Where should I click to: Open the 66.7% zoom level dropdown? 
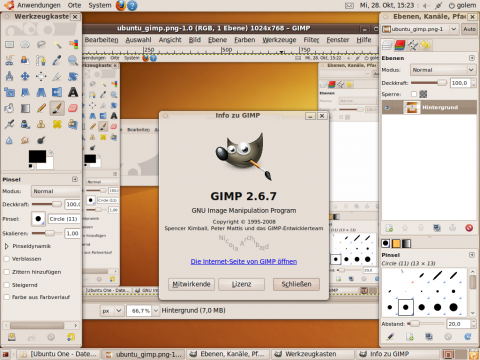tap(155, 311)
